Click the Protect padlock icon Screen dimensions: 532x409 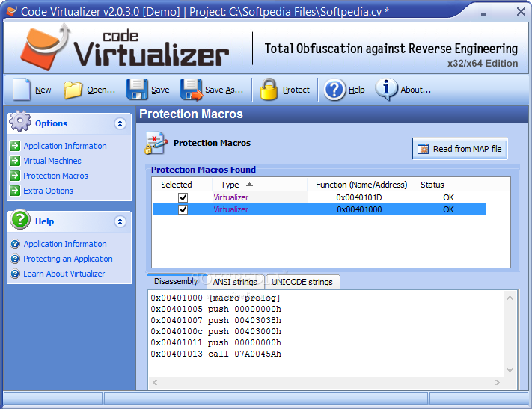pyautogui.click(x=269, y=90)
